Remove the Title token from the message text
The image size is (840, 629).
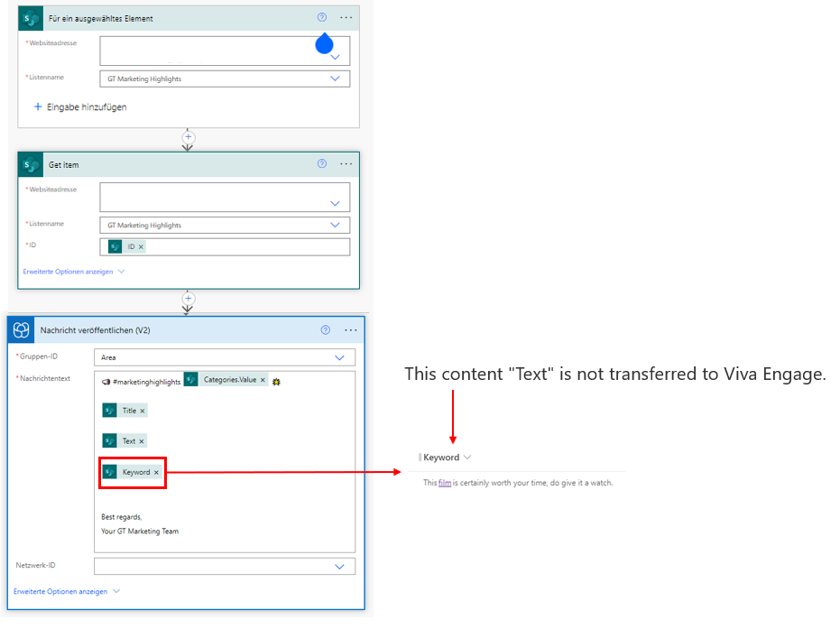click(142, 411)
